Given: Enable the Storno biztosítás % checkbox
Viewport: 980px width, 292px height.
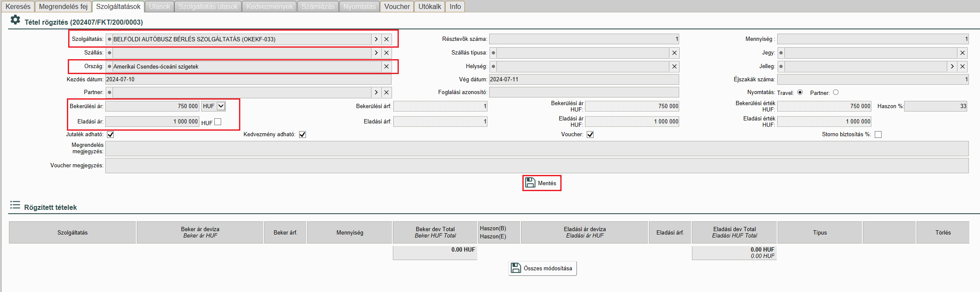Looking at the screenshot, I should [x=878, y=135].
